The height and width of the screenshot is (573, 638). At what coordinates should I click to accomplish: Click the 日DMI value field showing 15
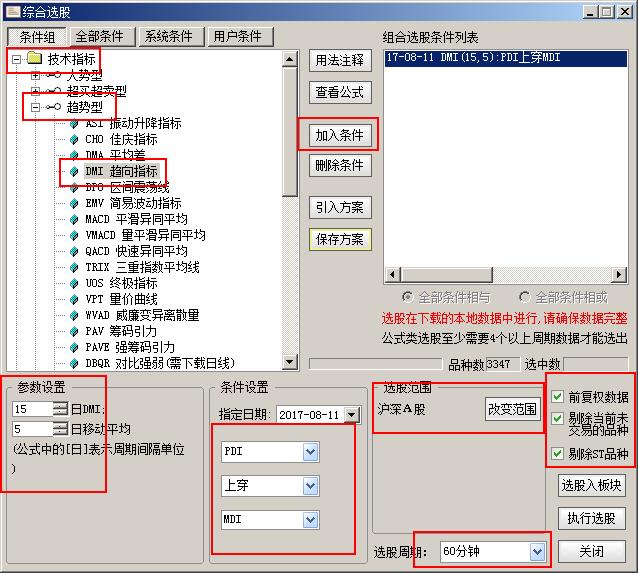(x=33, y=409)
